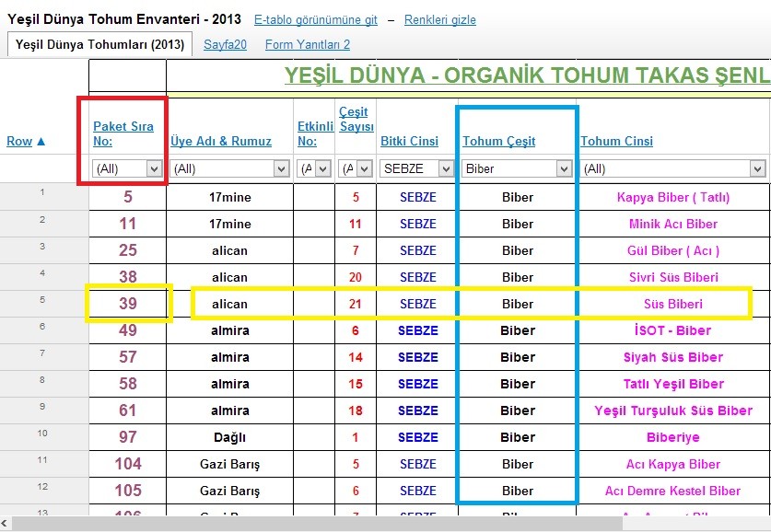
Task: Sort by the Çeşit Sayısı column header
Action: click(x=356, y=120)
